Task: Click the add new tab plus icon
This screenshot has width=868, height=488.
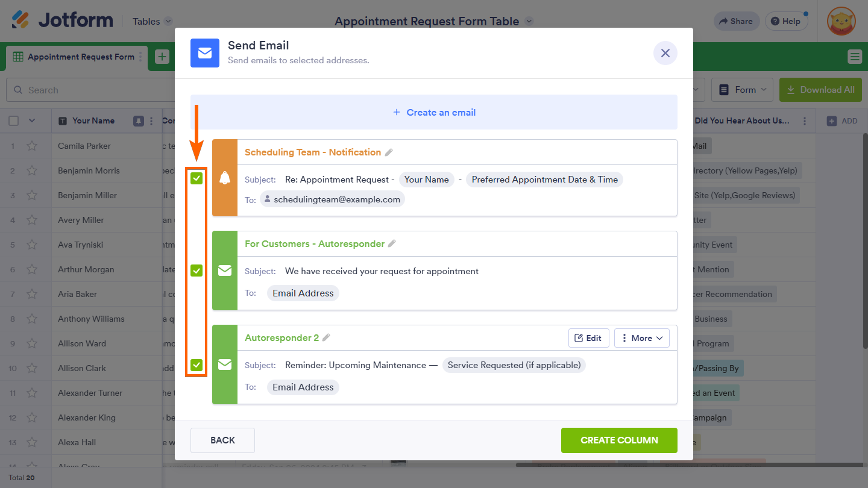Action: (162, 57)
